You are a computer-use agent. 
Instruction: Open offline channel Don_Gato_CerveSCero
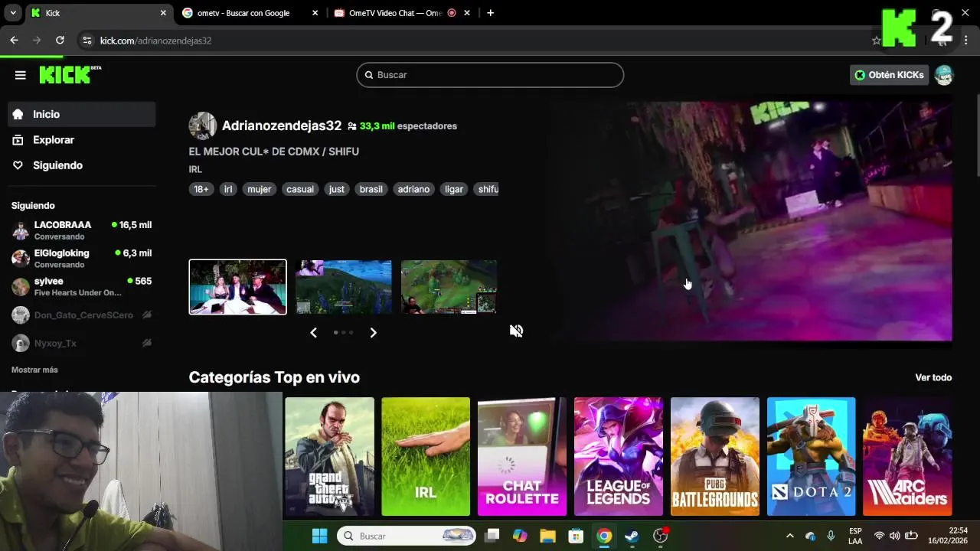point(81,315)
